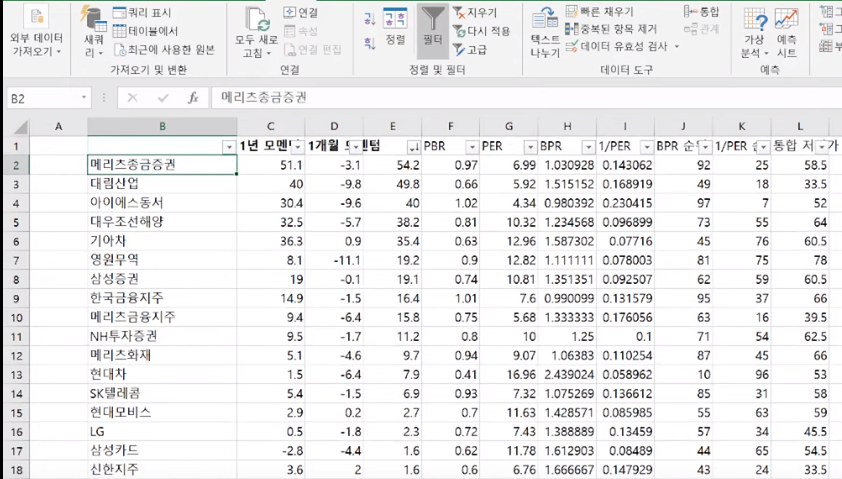842x479 pixels.
Task: Select row 10 header
Action: click(16, 317)
